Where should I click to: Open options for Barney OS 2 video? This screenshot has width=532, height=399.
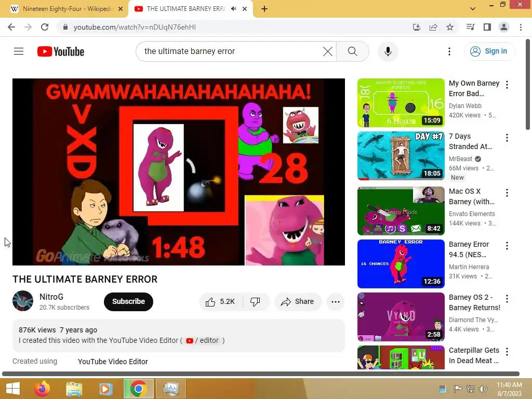click(x=507, y=299)
